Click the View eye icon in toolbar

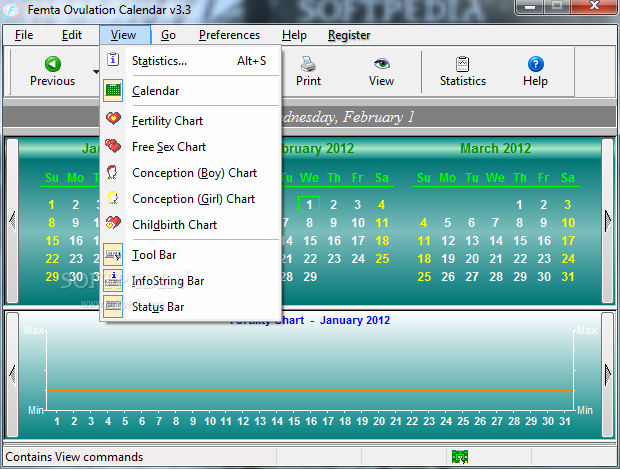[382, 63]
